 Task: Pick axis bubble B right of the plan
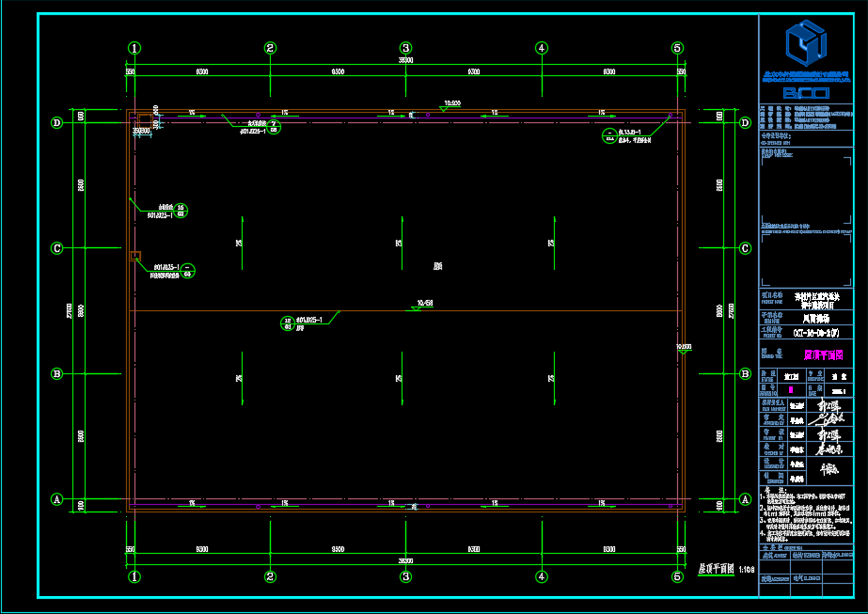point(745,373)
